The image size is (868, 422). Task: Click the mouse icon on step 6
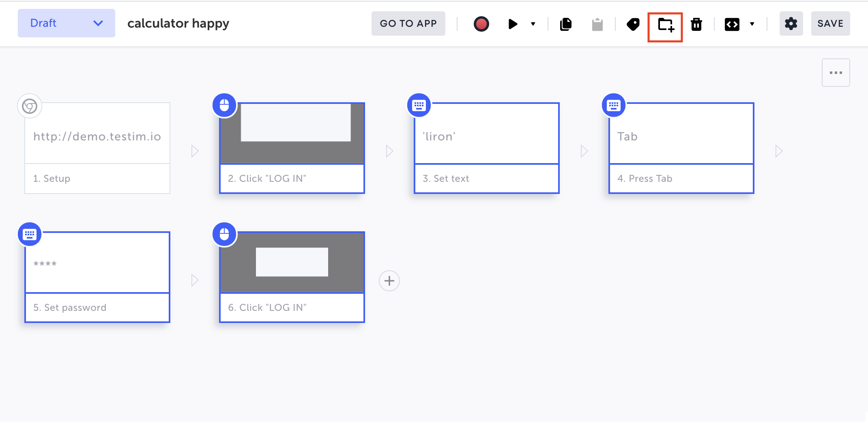click(x=224, y=235)
